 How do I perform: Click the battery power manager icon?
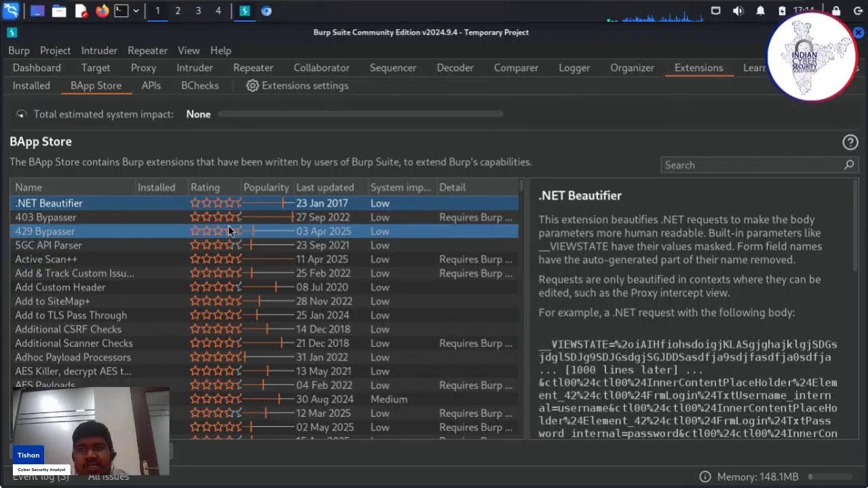(x=782, y=11)
